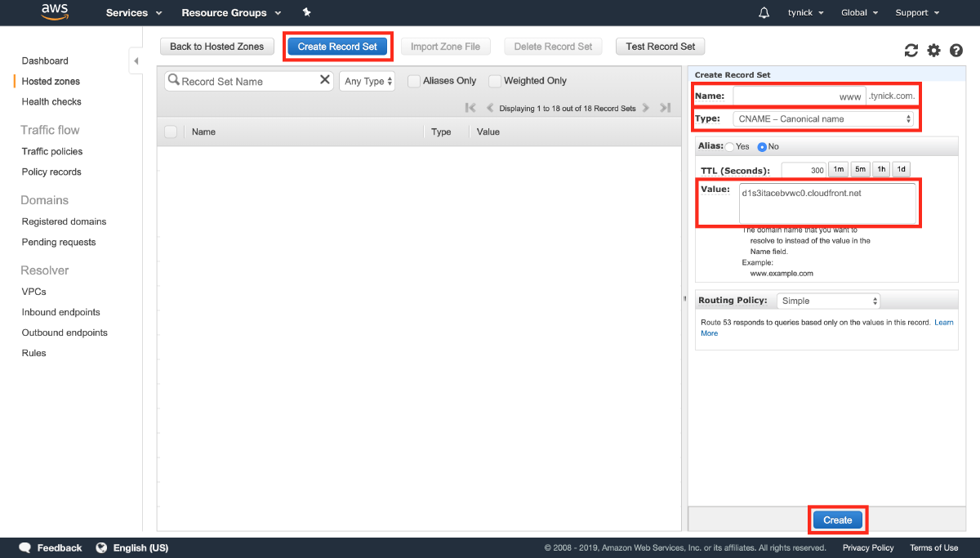Open the Terms of Use link
The width and height of the screenshot is (980, 558).
tap(934, 547)
